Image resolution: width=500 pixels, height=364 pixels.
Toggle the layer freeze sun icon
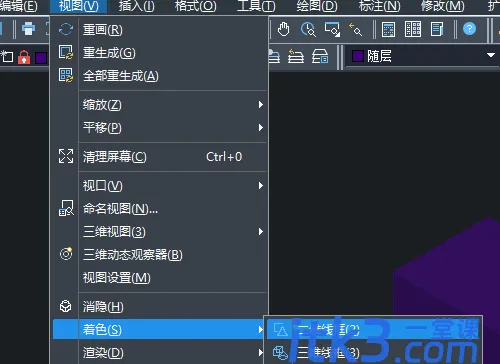point(7,57)
